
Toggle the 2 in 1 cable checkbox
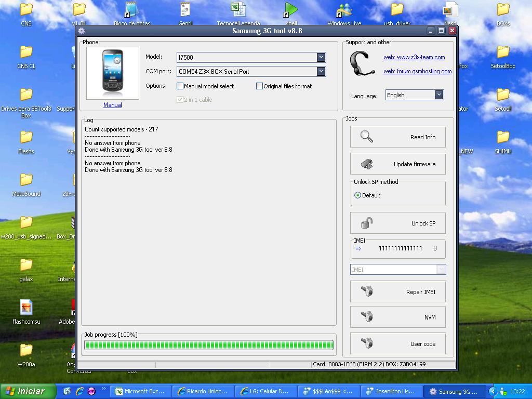click(x=180, y=100)
